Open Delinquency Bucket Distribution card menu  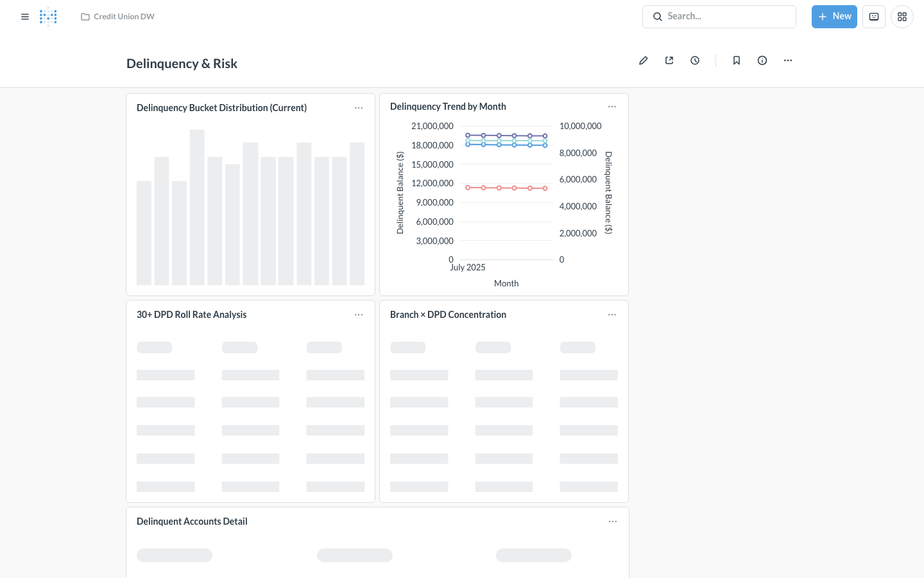(359, 108)
